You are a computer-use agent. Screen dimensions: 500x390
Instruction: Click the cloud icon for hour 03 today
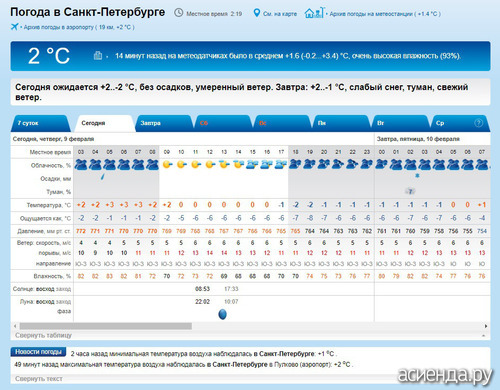81,165
